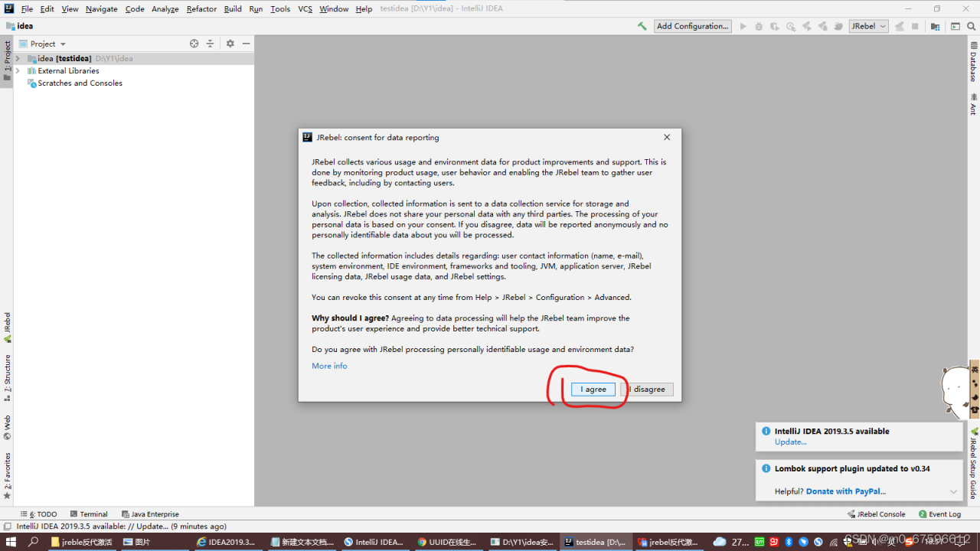980x551 pixels.
Task: Click the I agree button
Action: coord(593,390)
